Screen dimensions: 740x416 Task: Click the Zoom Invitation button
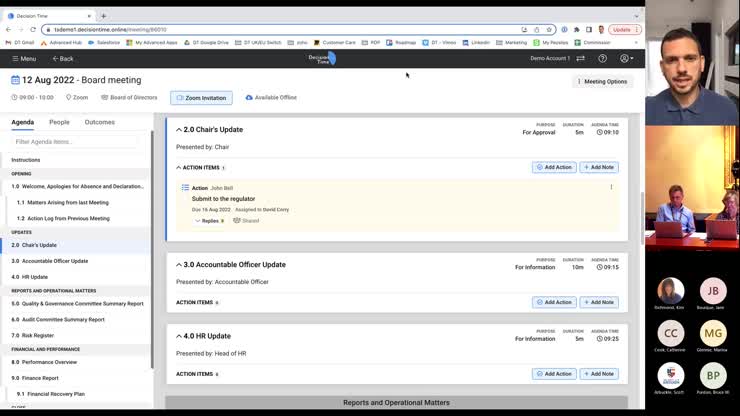click(x=201, y=98)
